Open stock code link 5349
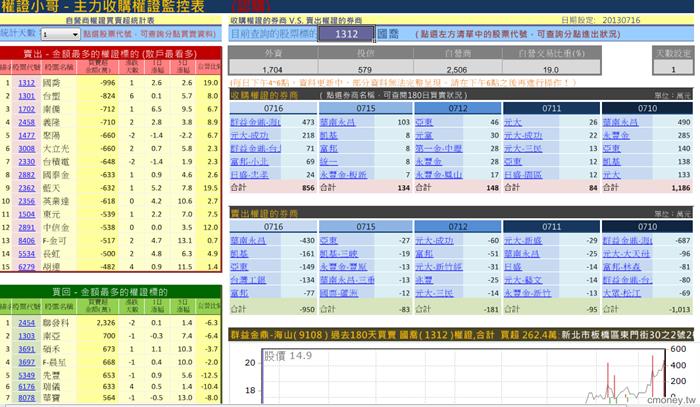Viewport: 700px width, 407px height. pyautogui.click(x=26, y=375)
